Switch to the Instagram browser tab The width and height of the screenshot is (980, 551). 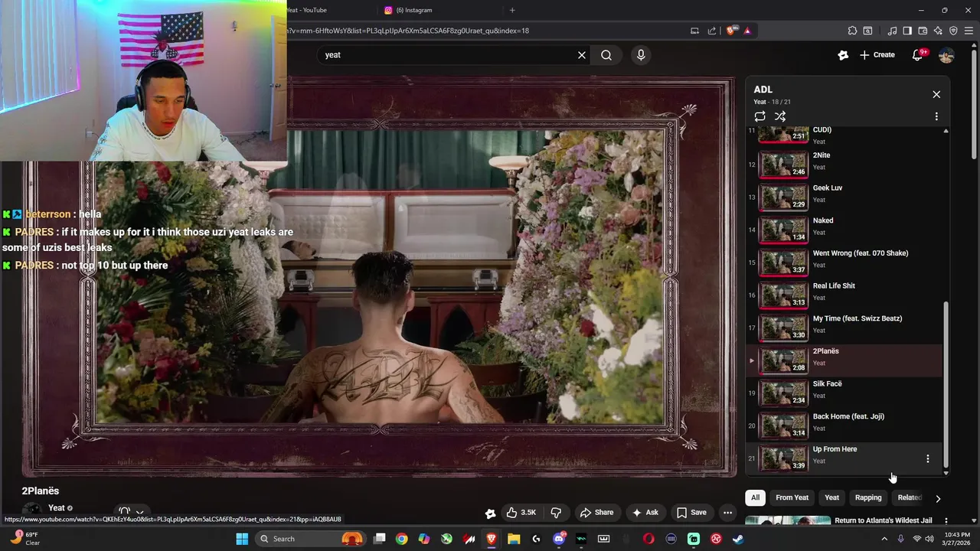click(x=413, y=10)
